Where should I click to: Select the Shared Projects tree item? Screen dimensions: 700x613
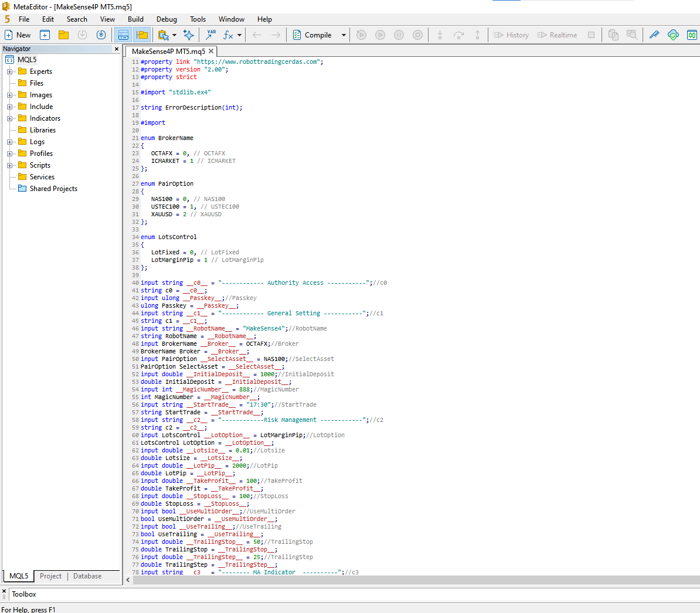[53, 189]
